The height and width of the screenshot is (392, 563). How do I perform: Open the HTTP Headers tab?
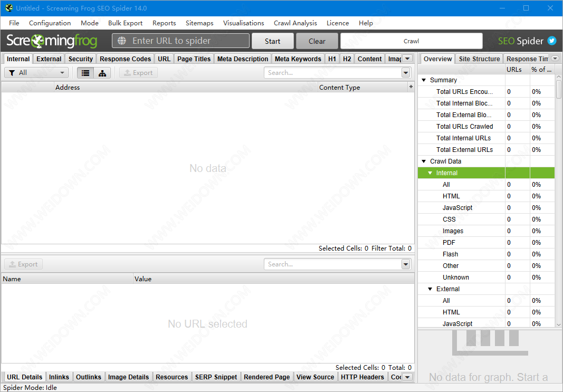[362, 377]
